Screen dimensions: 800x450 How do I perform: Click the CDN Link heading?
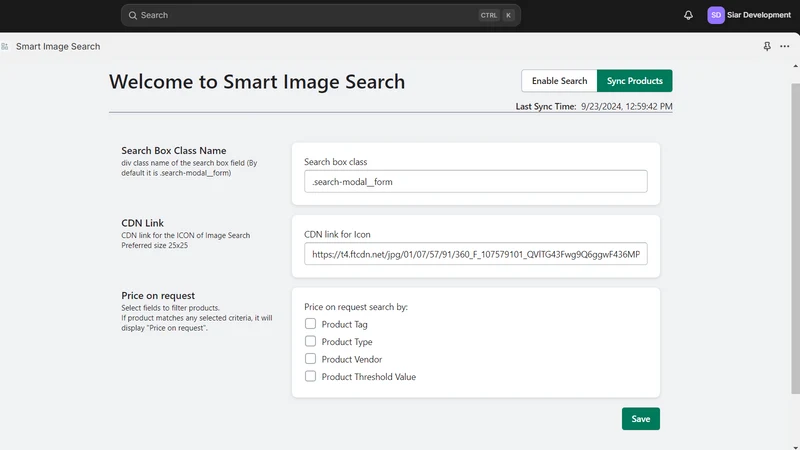click(x=142, y=223)
